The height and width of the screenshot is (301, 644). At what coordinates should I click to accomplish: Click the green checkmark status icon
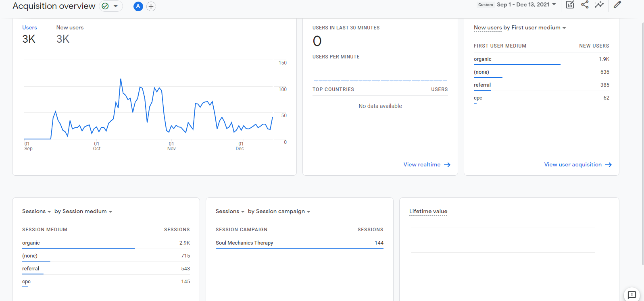pos(105,6)
